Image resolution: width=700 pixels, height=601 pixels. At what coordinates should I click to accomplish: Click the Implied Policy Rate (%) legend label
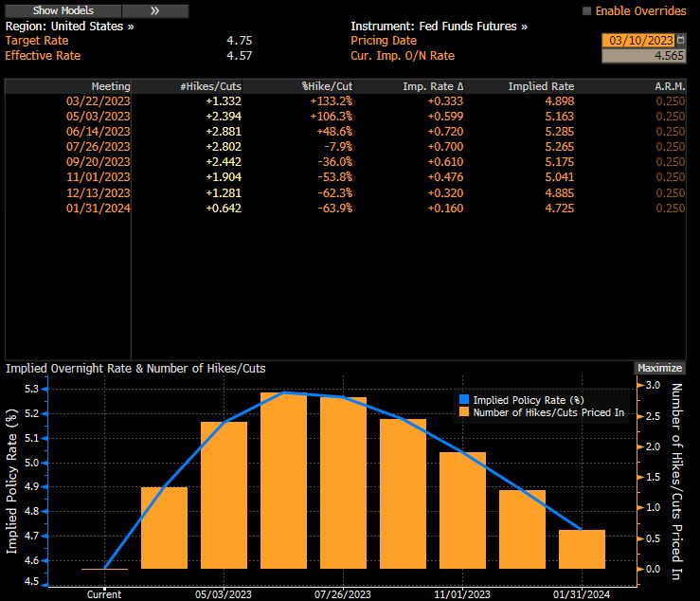[529, 400]
